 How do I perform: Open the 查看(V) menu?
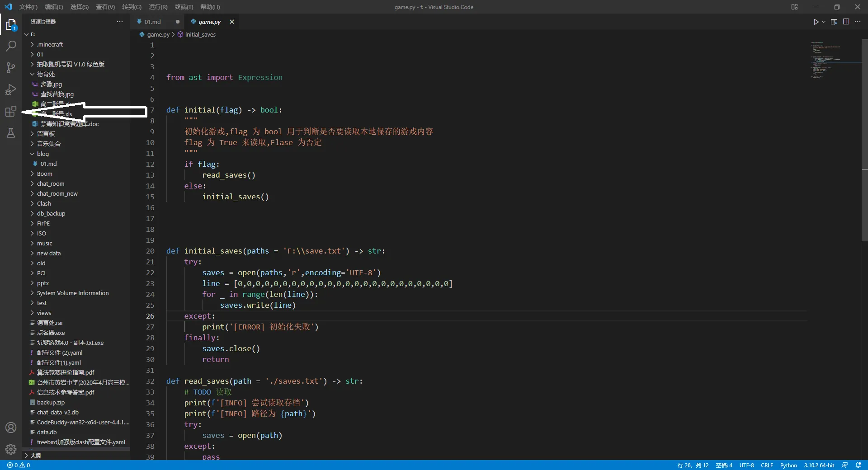tap(105, 7)
